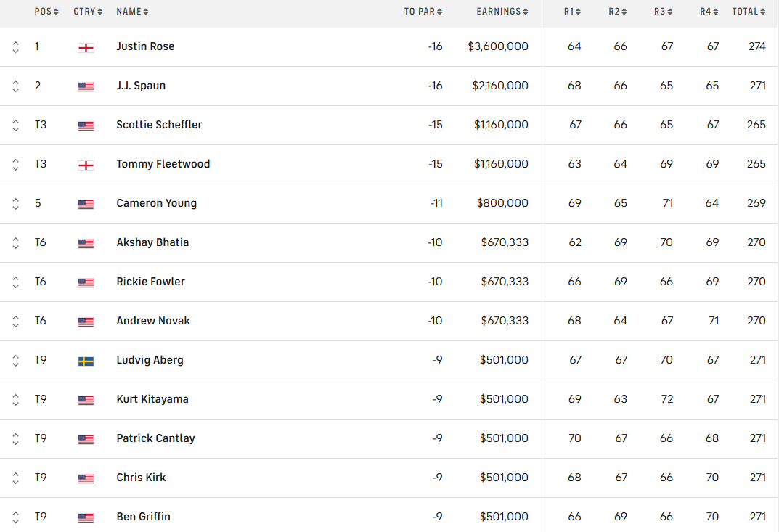Viewport: 779px width, 532px height.
Task: Expand Justin Rose's row details
Action: 15,46
